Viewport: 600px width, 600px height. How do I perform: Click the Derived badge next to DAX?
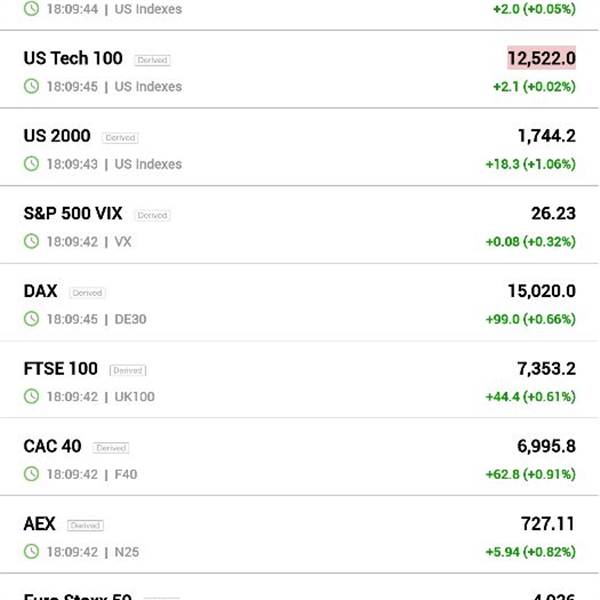click(x=87, y=293)
